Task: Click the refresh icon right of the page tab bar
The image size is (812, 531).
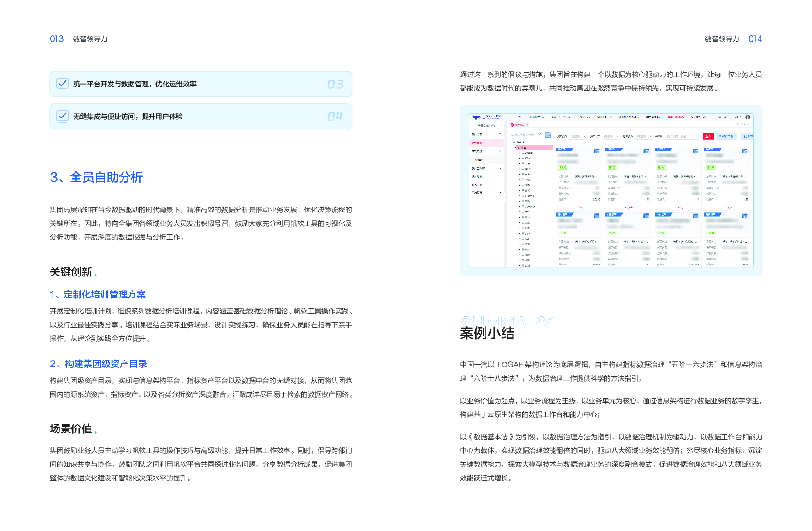Action: (738, 124)
